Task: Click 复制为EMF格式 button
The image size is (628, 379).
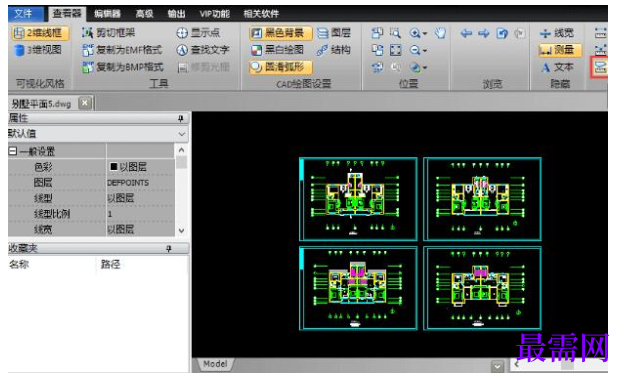Action: (x=123, y=50)
